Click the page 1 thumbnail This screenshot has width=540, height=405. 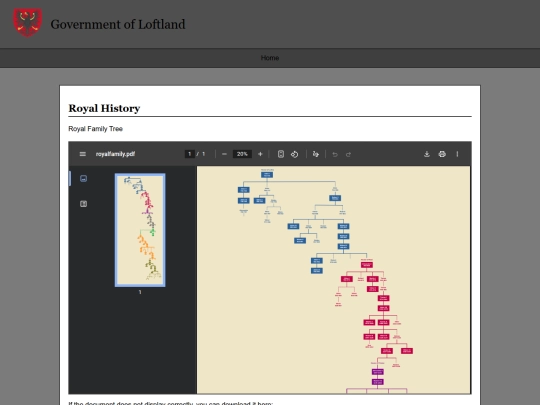tap(140, 230)
